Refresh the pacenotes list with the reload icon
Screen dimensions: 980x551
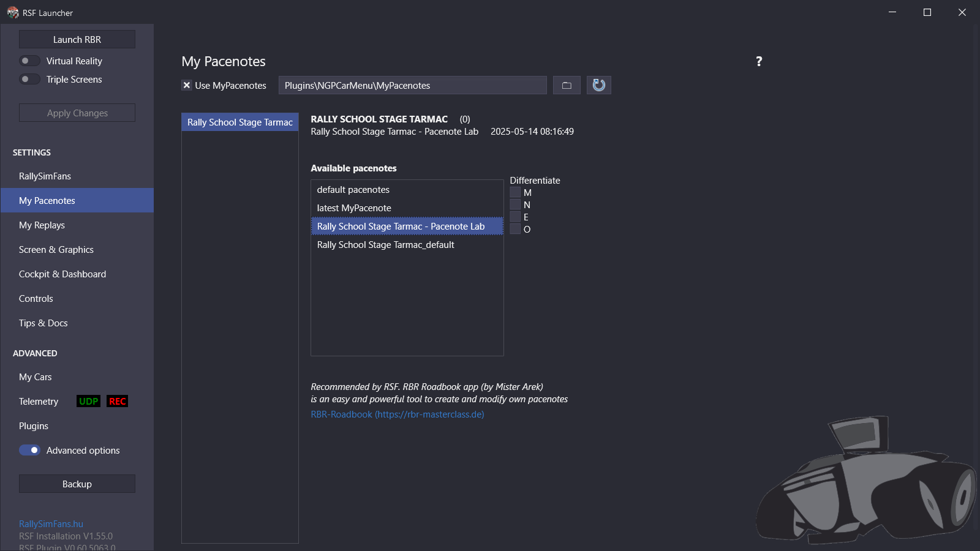coord(598,85)
